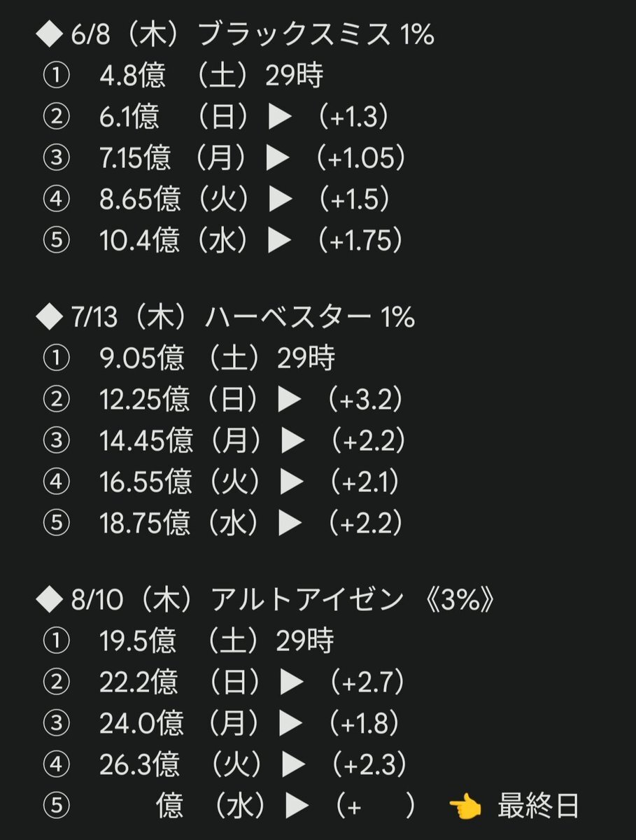Select the ハーベスター 1% heading text
This screenshot has height=840, width=636.
click(310, 318)
